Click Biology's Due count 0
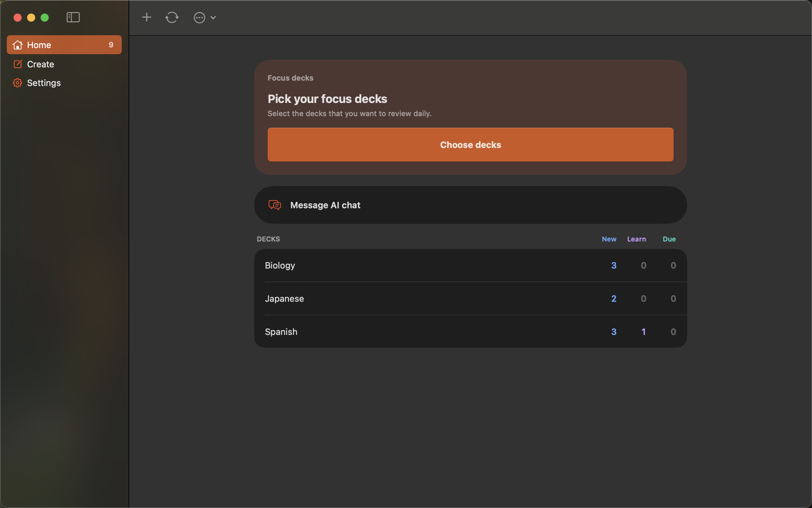The image size is (812, 508). tap(673, 265)
